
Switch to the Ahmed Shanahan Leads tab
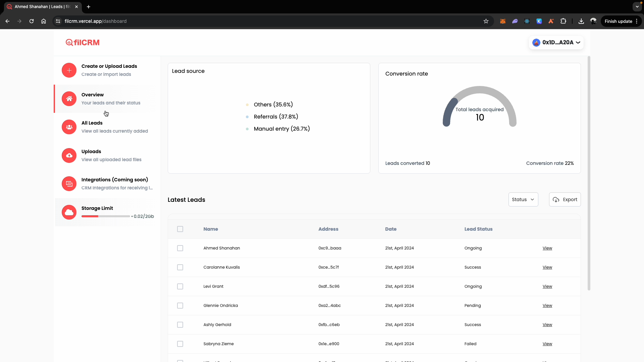click(x=42, y=7)
